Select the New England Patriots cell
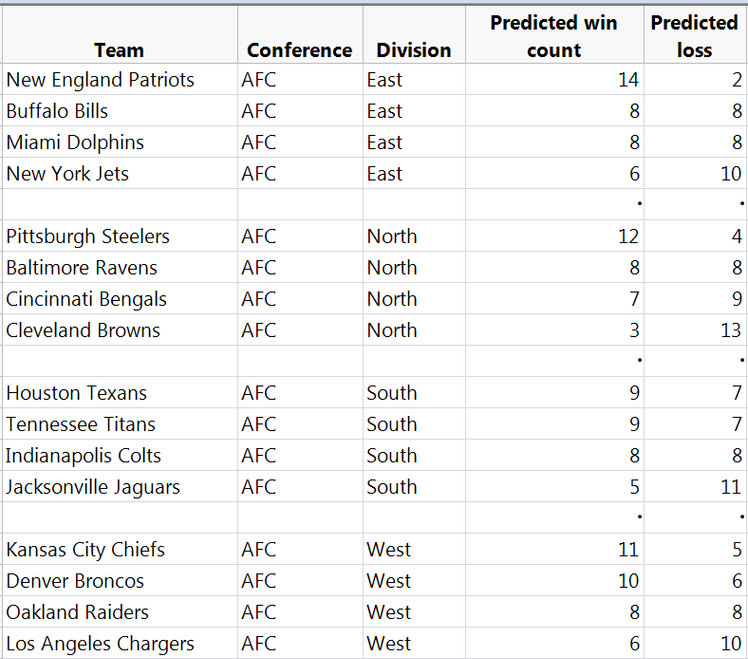748x659 pixels. pyautogui.click(x=100, y=80)
